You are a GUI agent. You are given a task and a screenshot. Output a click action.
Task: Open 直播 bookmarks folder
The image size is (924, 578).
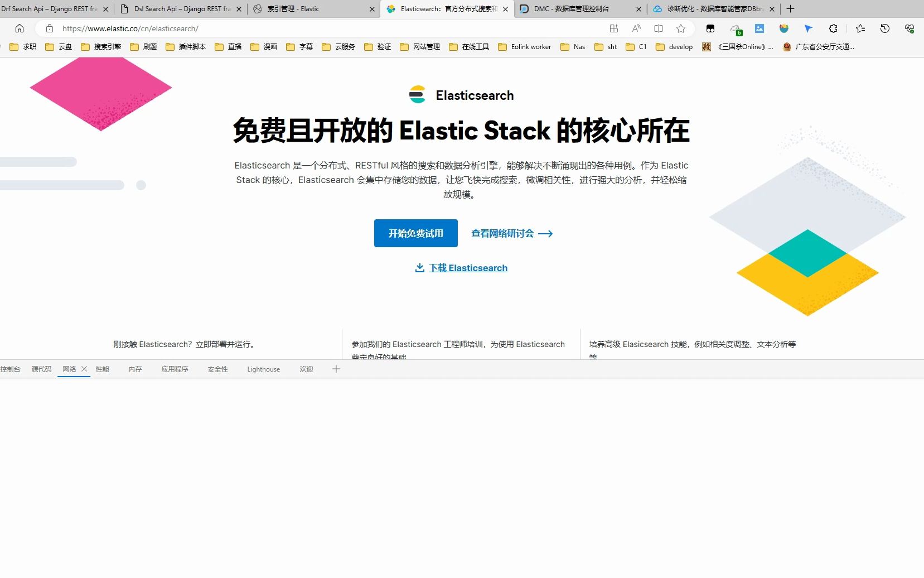(228, 47)
